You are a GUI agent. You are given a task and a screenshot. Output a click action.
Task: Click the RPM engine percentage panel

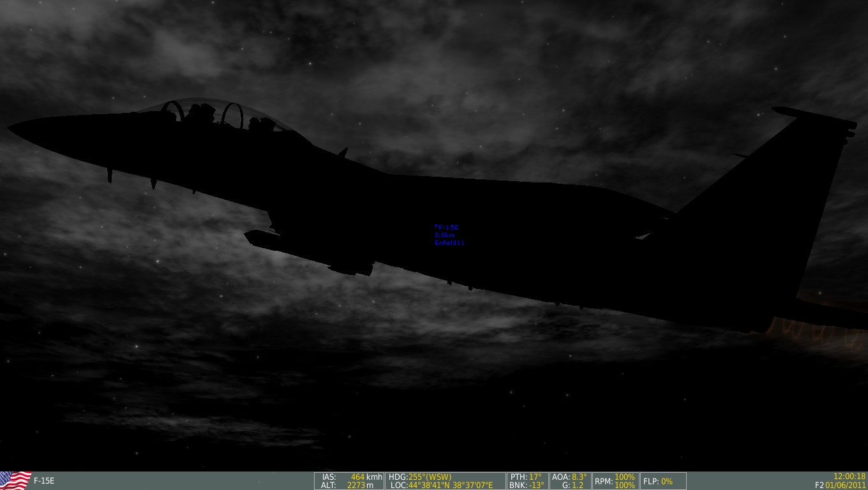pyautogui.click(x=615, y=481)
